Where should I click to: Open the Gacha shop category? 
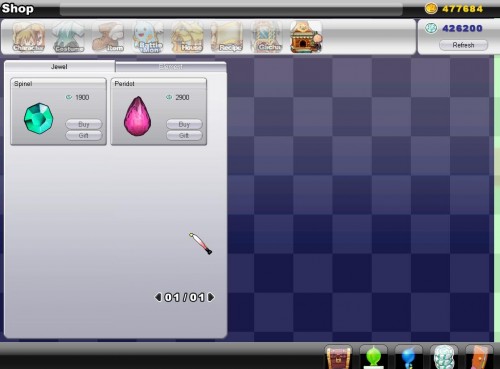tap(267, 37)
